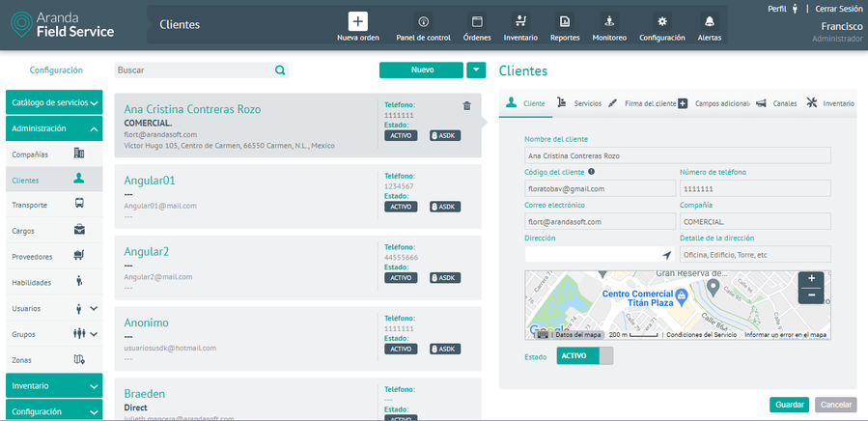Click the Guardar button
This screenshot has height=421, width=868.
coord(789,405)
